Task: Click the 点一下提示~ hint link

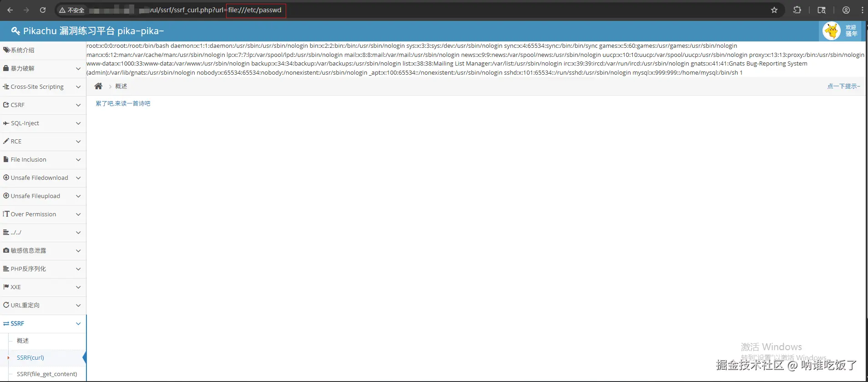Action: coord(844,86)
